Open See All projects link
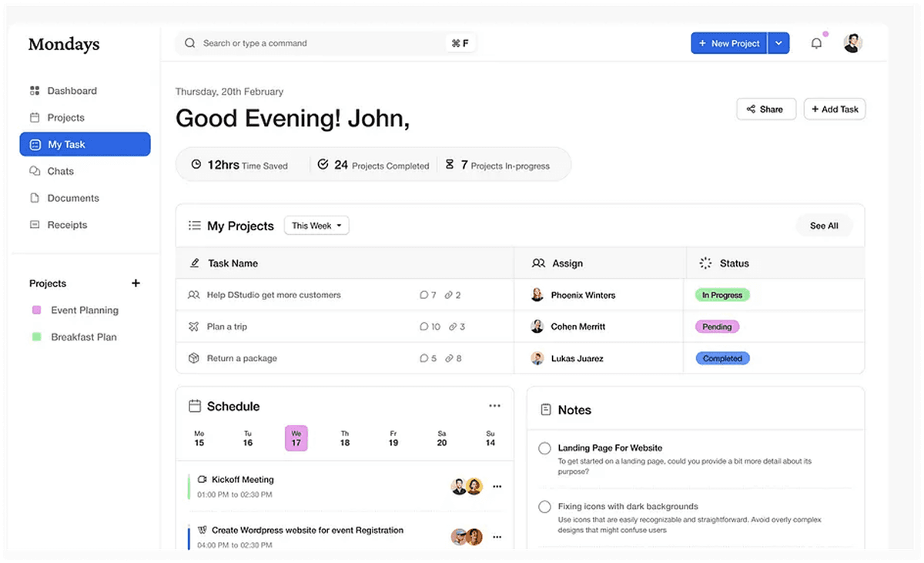 pyautogui.click(x=823, y=225)
